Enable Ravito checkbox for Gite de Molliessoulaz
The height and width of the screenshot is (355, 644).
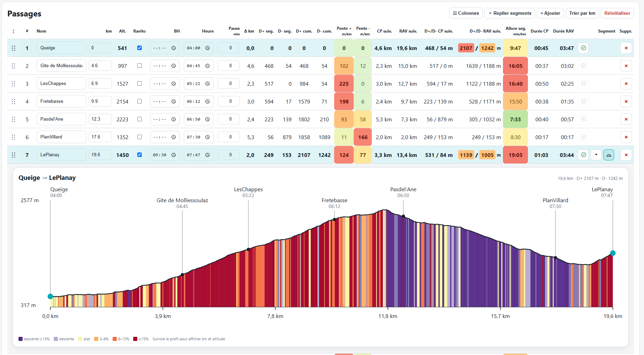139,65
